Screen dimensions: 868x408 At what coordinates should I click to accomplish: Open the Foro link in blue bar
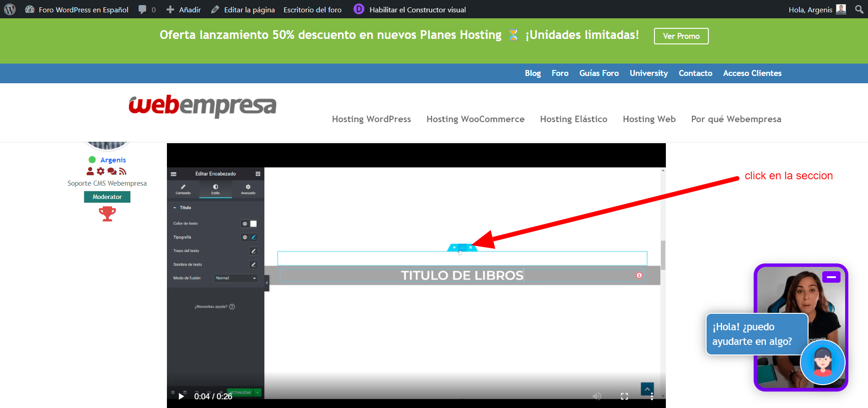[560, 73]
